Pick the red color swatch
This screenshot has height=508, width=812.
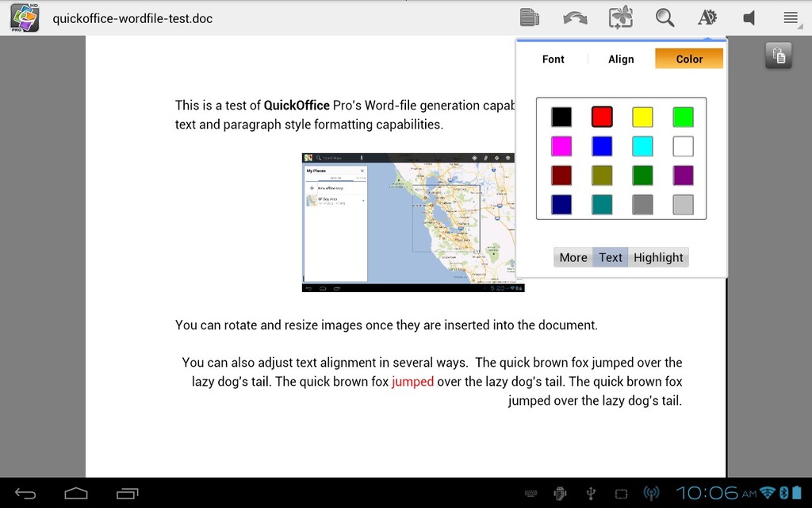602,117
